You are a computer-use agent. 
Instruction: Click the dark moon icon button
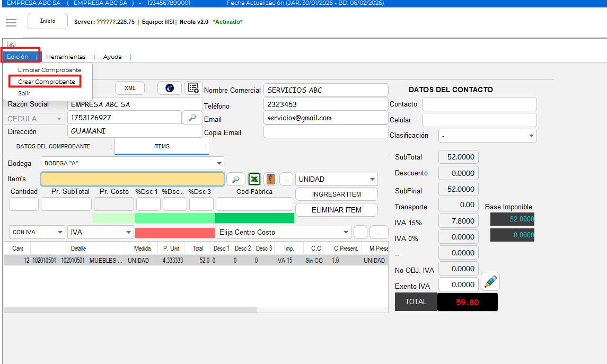[x=170, y=88]
